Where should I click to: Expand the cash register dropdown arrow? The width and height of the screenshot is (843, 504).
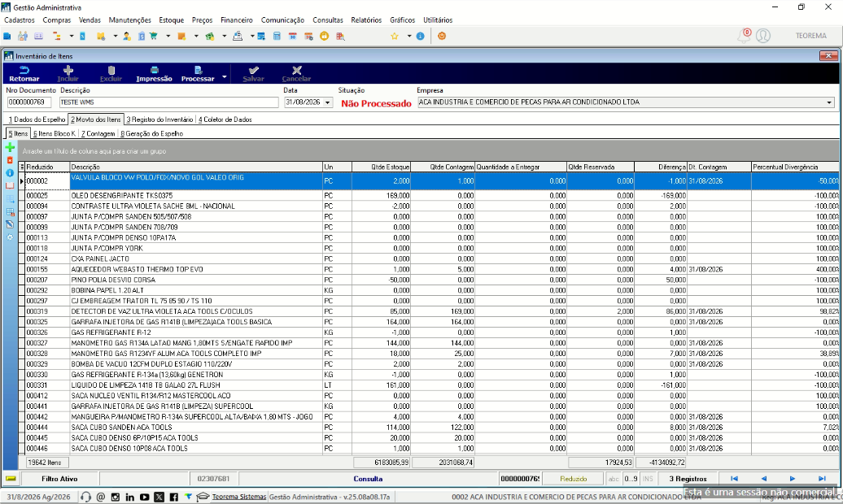[251, 36]
